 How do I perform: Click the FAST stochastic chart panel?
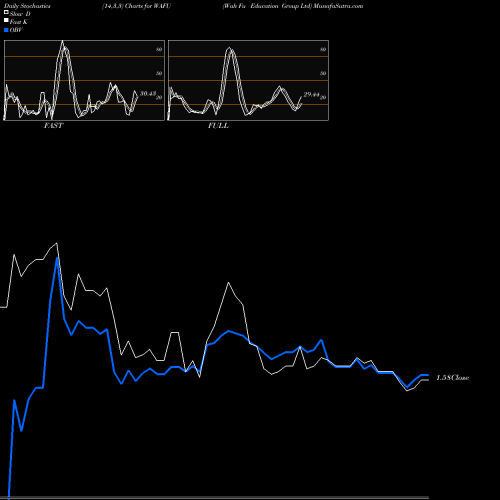click(x=84, y=80)
